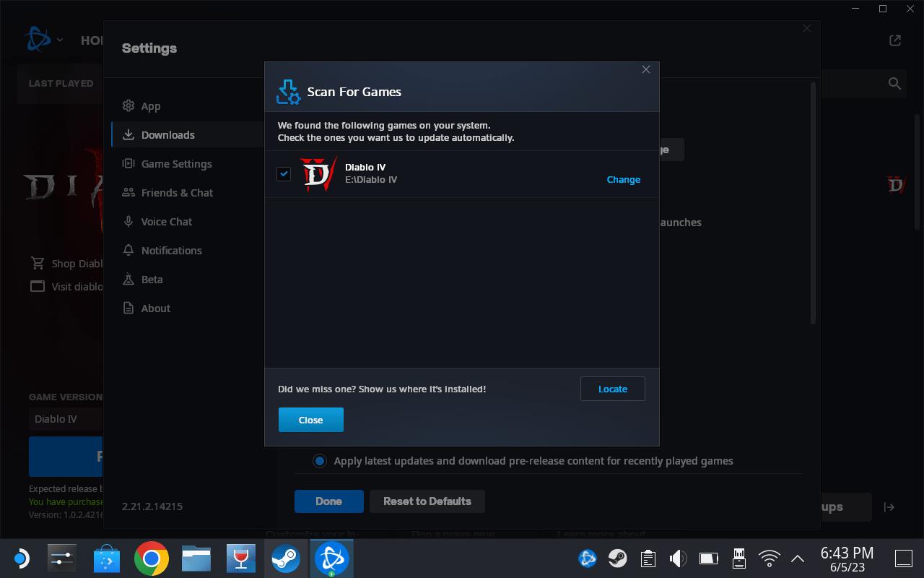Open Beta settings section
Image resolution: width=924 pixels, height=578 pixels.
pyautogui.click(x=152, y=280)
